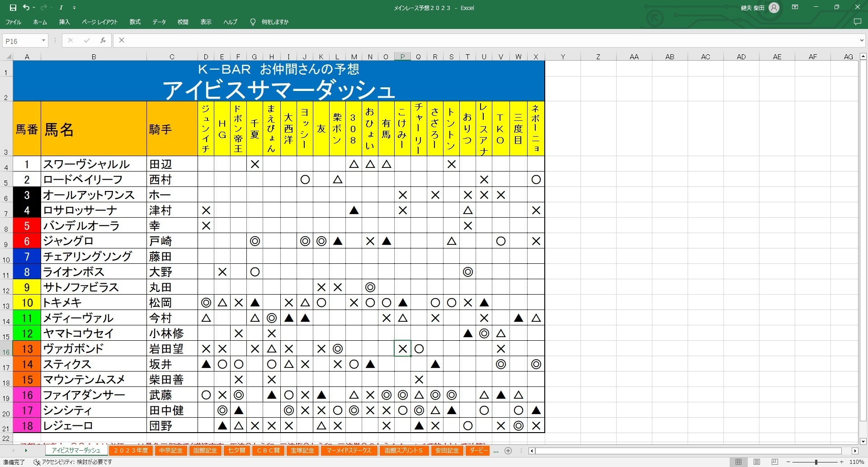The height and width of the screenshot is (467, 868).
Task: Open the ヘルプ ribbon tab
Action: coord(230,22)
